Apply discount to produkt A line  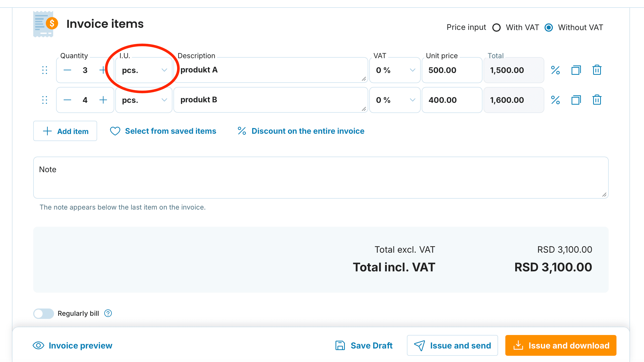click(x=555, y=70)
